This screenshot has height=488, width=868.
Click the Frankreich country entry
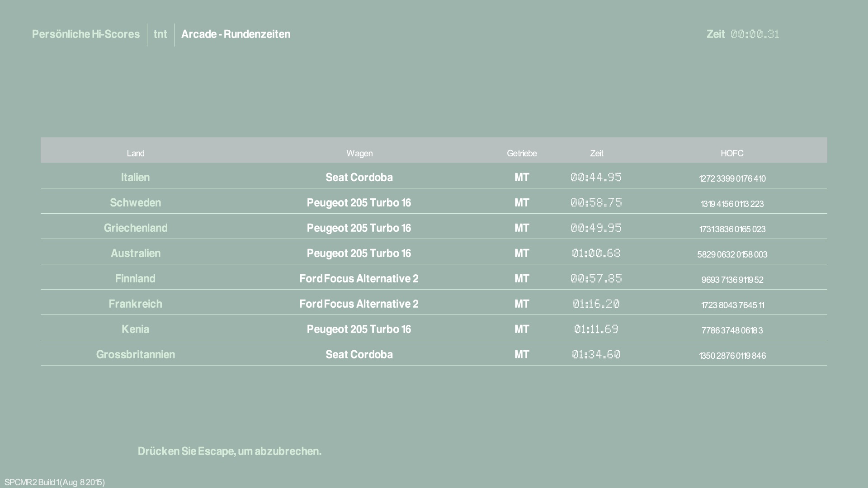click(135, 304)
